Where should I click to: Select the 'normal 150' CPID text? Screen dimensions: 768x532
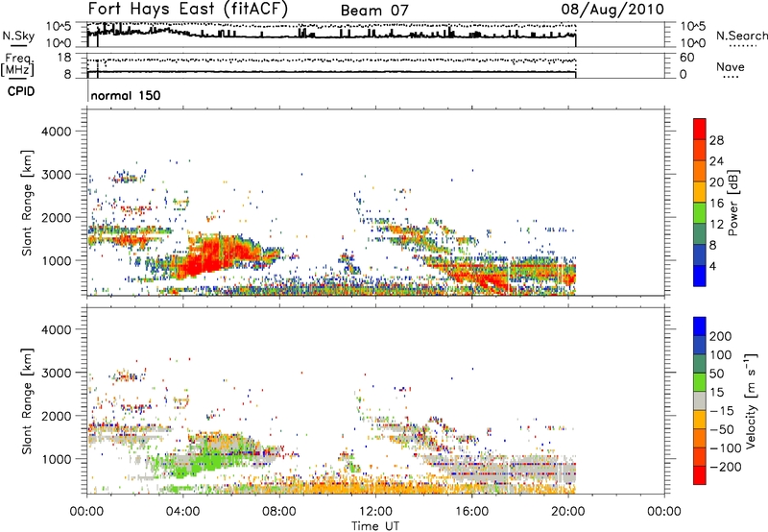(126, 95)
